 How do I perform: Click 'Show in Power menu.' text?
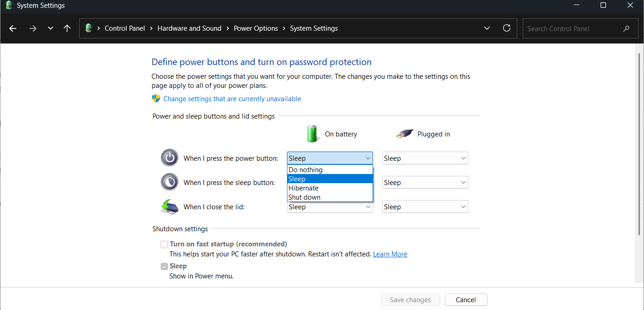[201, 276]
